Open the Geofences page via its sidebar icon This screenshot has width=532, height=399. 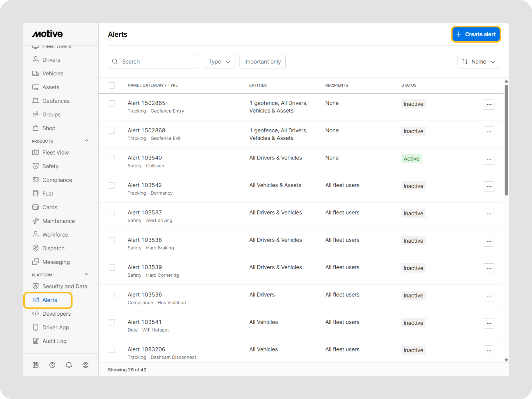[36, 101]
